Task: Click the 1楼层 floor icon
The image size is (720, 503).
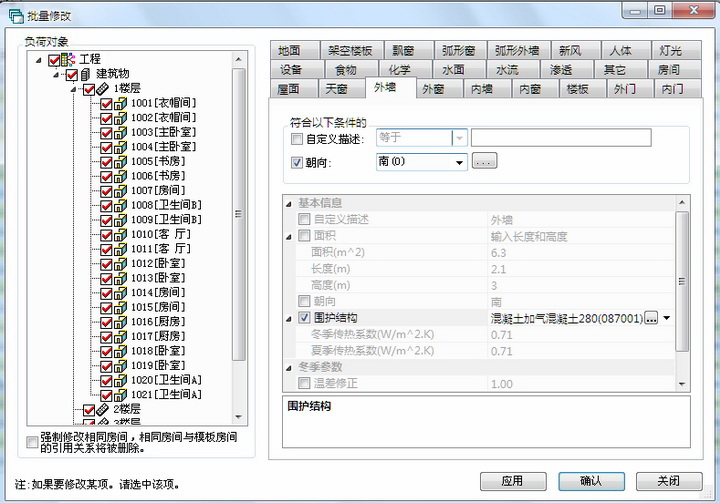Action: point(102,89)
